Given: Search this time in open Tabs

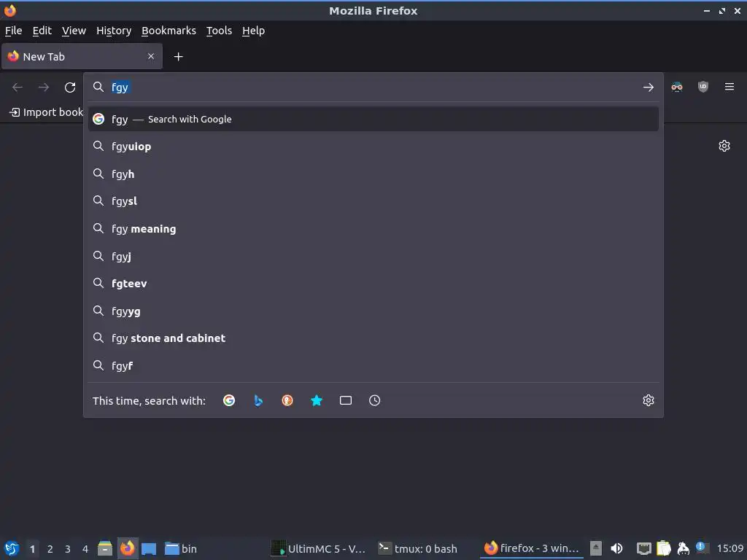Looking at the screenshot, I should 345,400.
